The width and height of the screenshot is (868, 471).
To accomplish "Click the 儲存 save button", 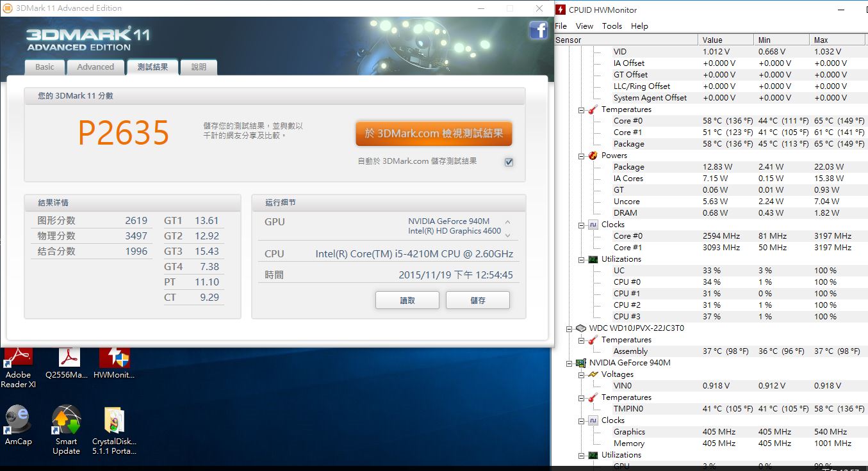I will [478, 300].
